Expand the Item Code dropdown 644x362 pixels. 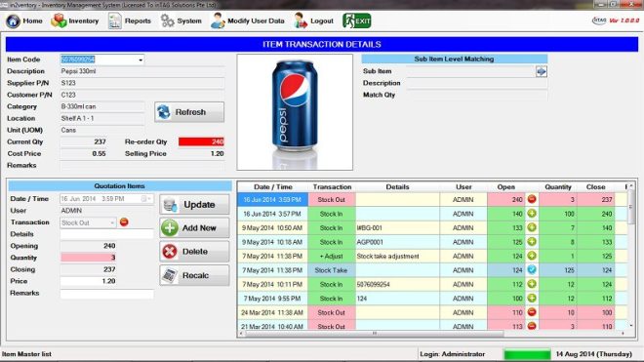141,60
